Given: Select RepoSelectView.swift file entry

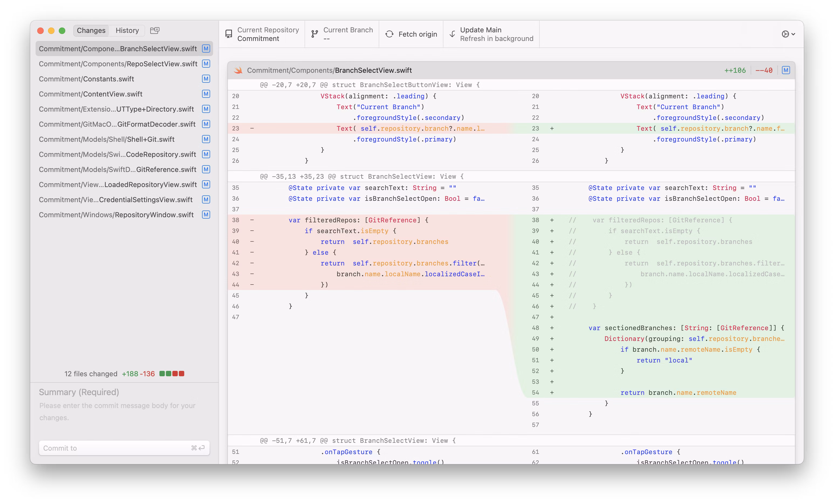Looking at the screenshot, I should [x=118, y=64].
